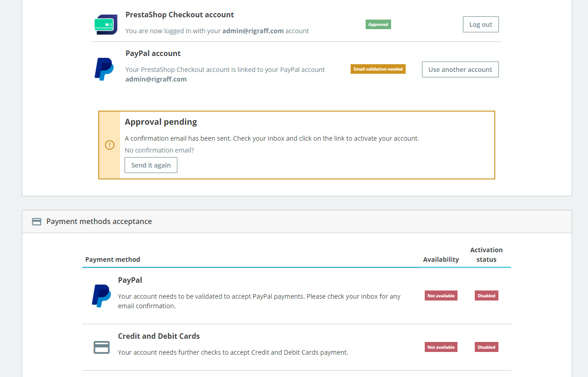This screenshot has height=377, width=588.
Task: Click the further checks description for cards
Action: pyautogui.click(x=233, y=352)
